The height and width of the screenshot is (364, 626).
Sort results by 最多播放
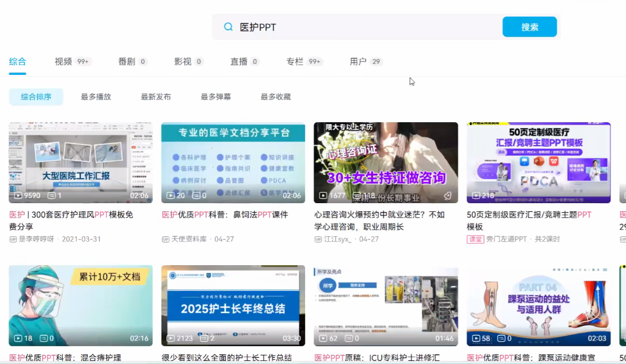pos(96,96)
